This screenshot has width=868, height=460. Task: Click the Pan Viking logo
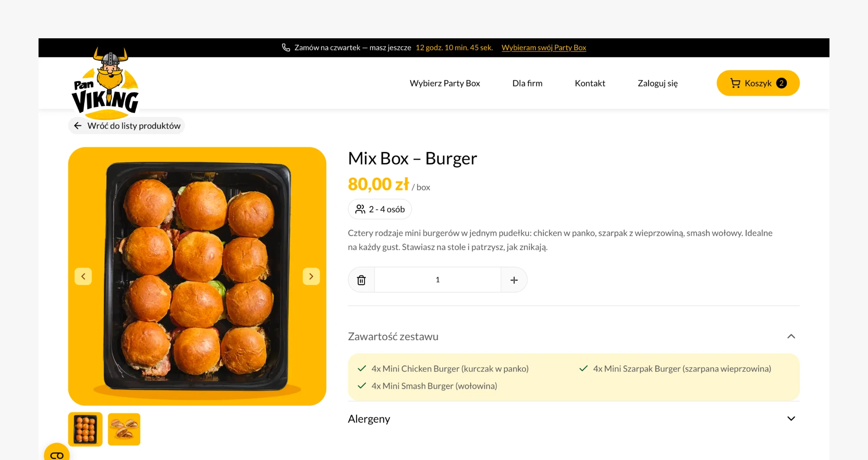point(105,83)
